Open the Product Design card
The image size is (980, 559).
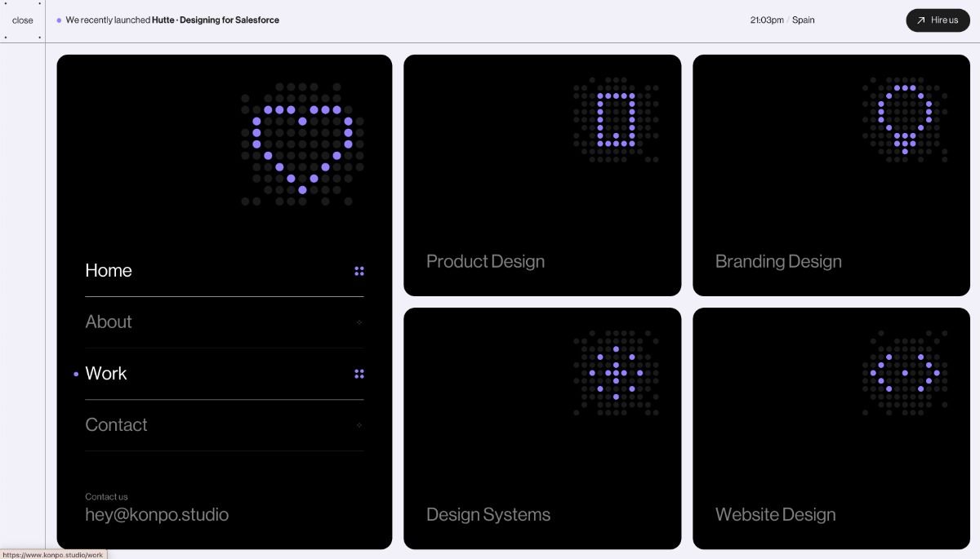tap(542, 174)
